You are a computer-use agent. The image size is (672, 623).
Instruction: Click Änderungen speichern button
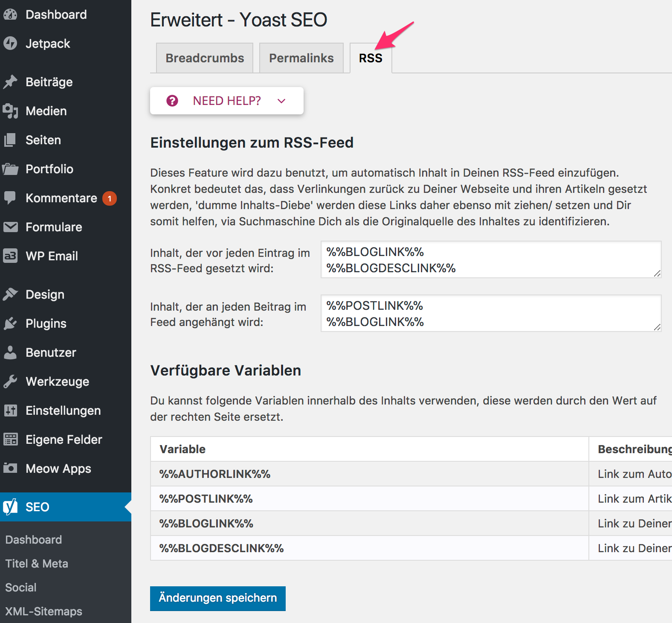coord(218,598)
